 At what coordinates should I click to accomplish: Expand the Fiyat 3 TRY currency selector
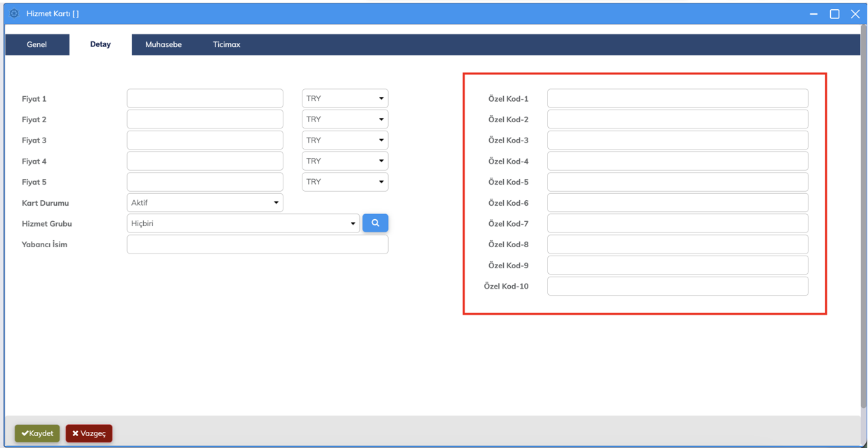[x=345, y=140]
